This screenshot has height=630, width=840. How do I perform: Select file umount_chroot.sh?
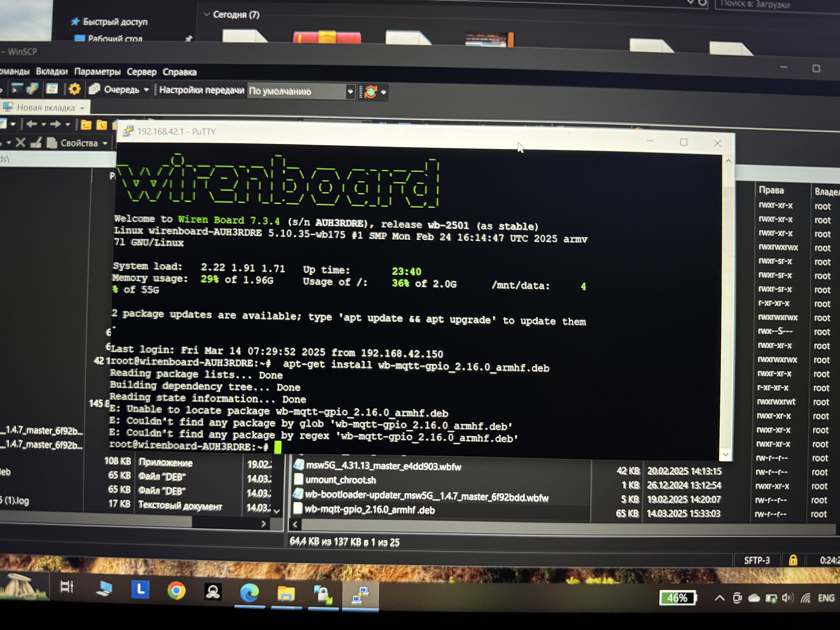pyautogui.click(x=341, y=480)
